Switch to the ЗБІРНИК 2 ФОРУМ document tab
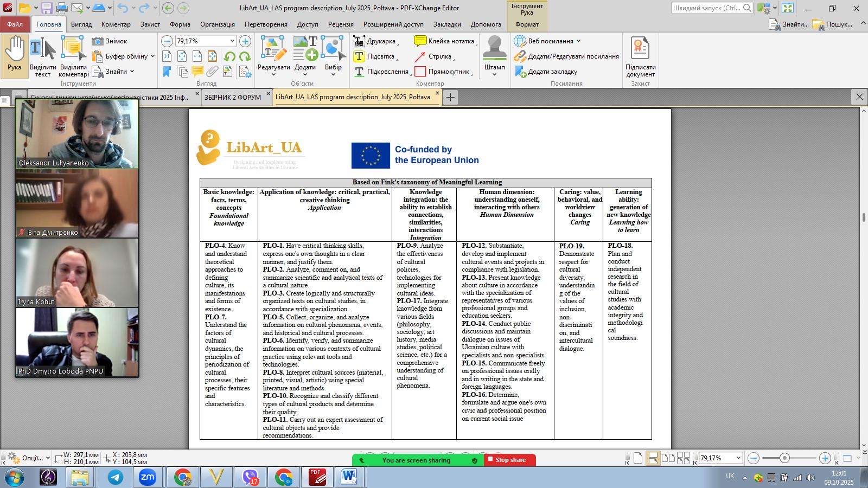The height and width of the screenshot is (488, 868). 233,98
